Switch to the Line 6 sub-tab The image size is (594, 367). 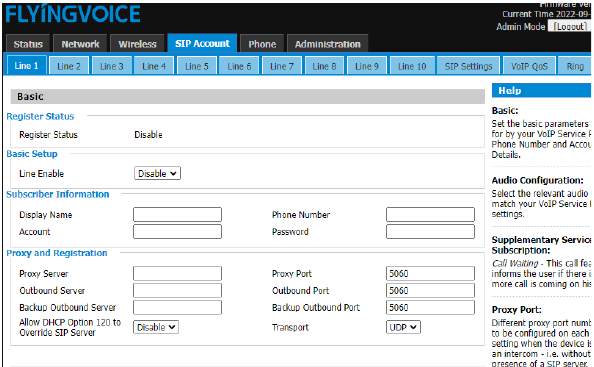click(x=239, y=66)
